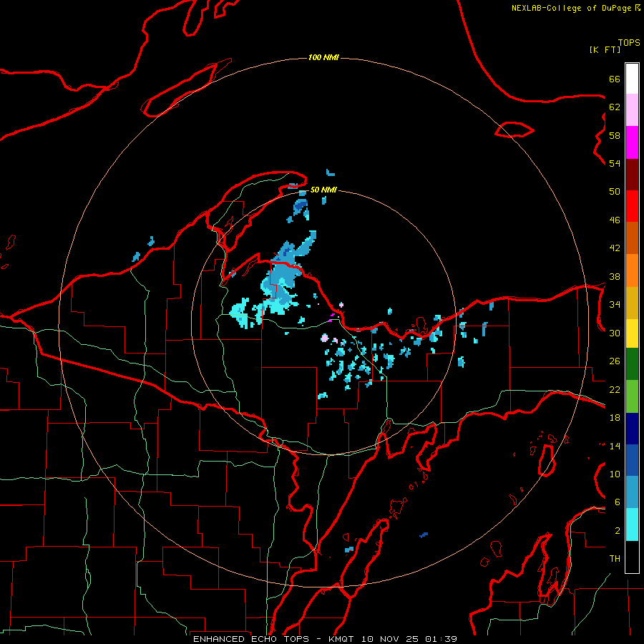Click the legend value 38
This screenshot has width=644, height=644.
(x=615, y=276)
